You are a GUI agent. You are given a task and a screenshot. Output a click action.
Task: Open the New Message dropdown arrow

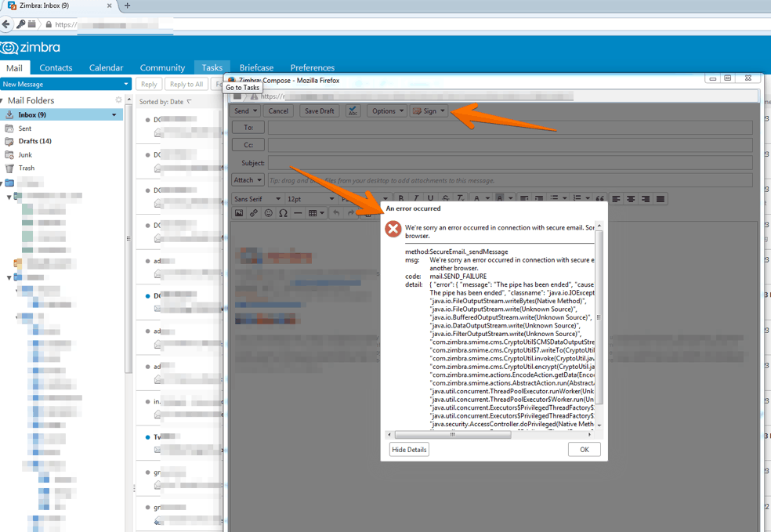tap(126, 84)
